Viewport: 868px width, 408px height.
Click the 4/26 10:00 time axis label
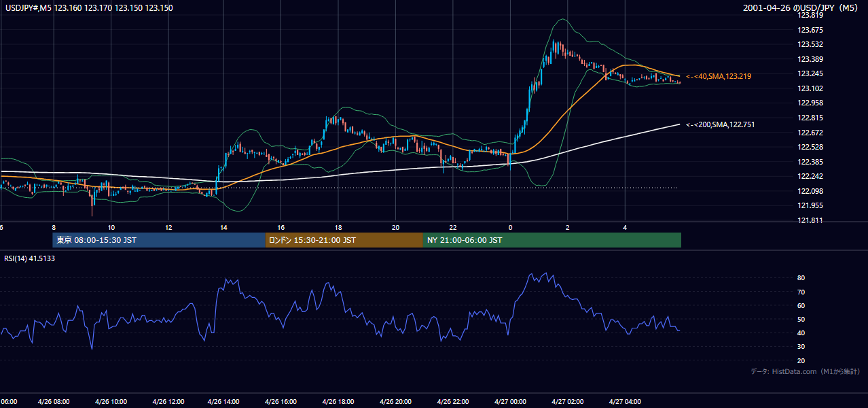[x=111, y=402]
